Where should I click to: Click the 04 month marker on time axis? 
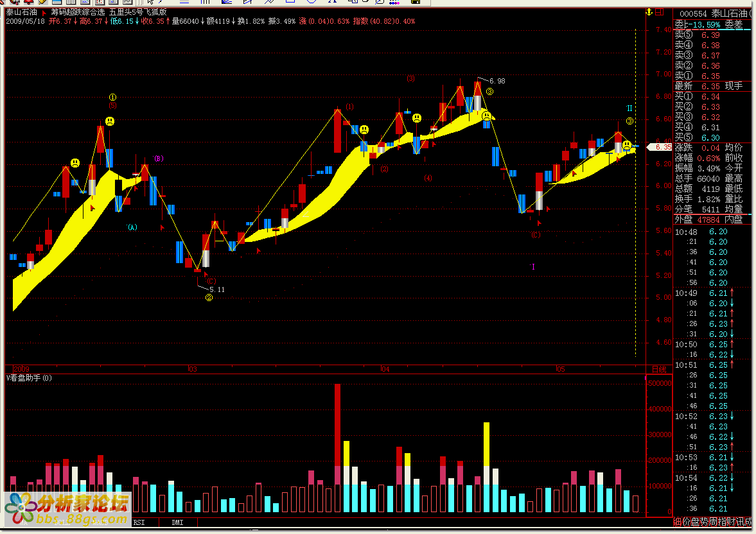tap(385, 370)
